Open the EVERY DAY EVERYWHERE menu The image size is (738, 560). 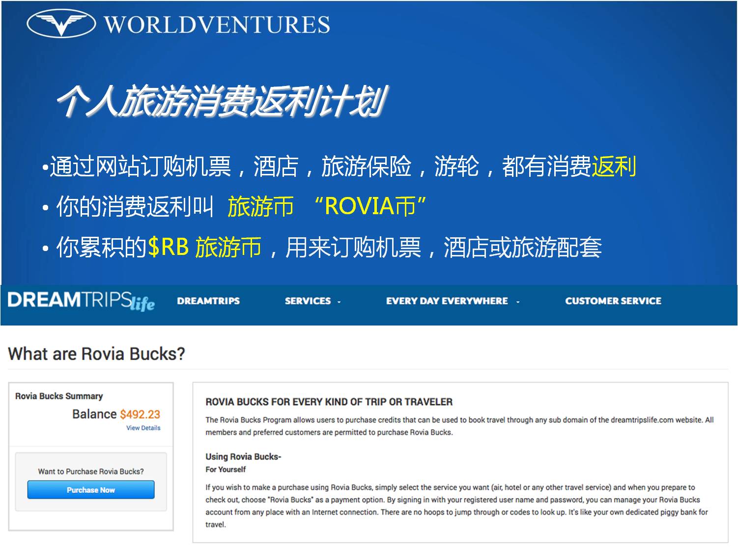click(447, 301)
